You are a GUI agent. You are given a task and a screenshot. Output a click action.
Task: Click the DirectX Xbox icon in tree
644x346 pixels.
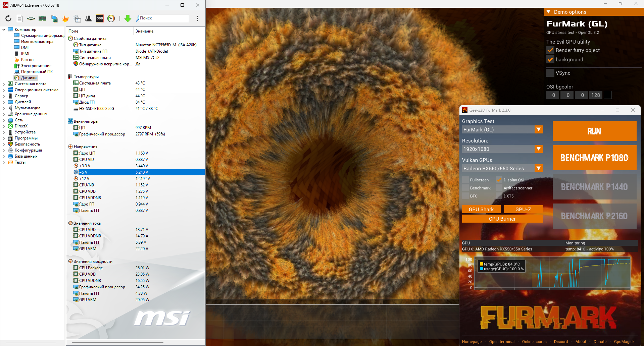(10, 126)
